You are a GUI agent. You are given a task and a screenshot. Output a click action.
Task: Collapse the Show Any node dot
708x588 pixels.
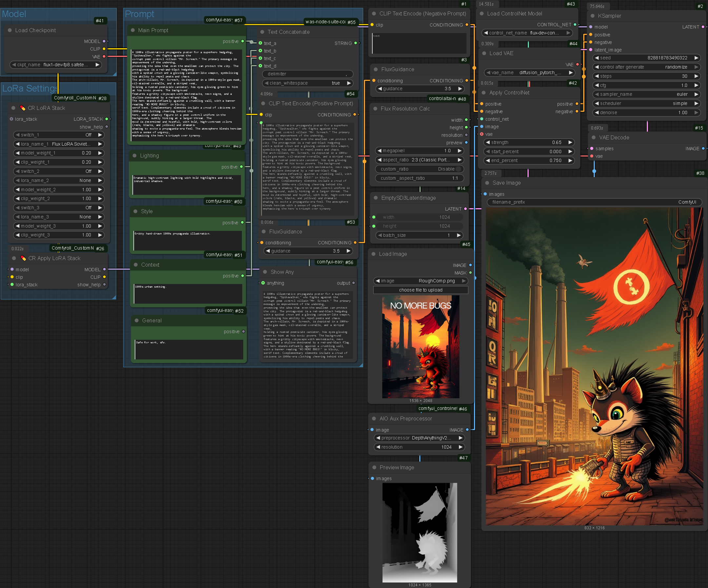(x=265, y=272)
